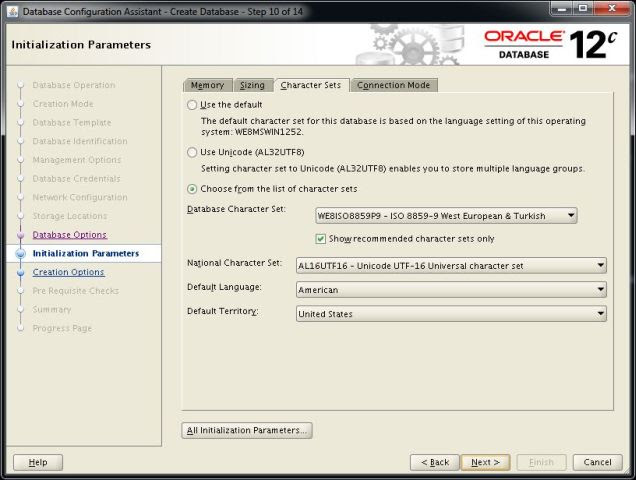
Task: Click All Initialization Parameters button
Action: 247,430
